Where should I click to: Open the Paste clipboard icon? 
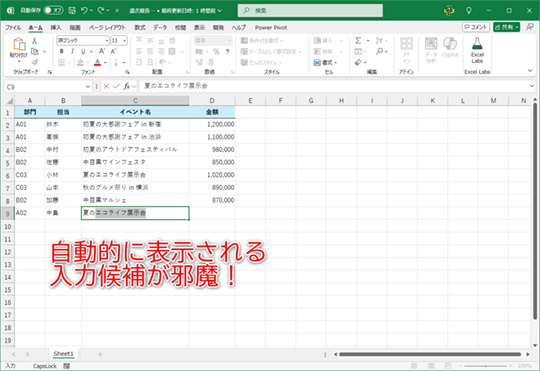(19, 44)
